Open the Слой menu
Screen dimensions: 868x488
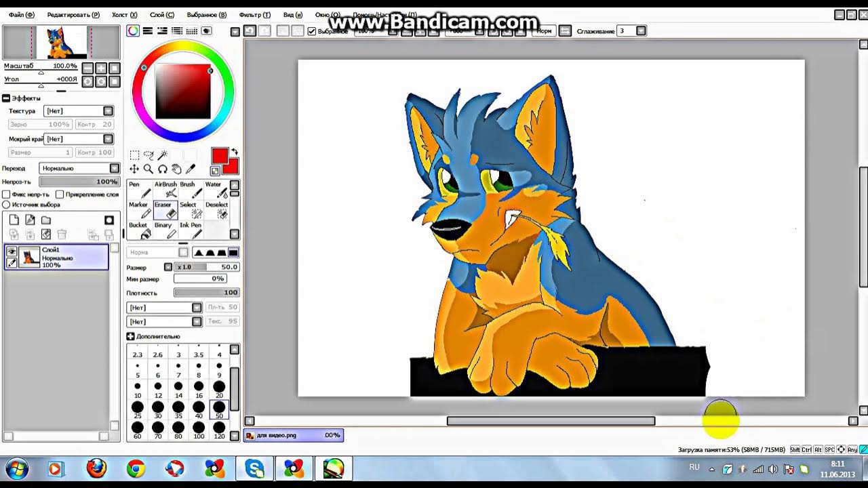161,15
